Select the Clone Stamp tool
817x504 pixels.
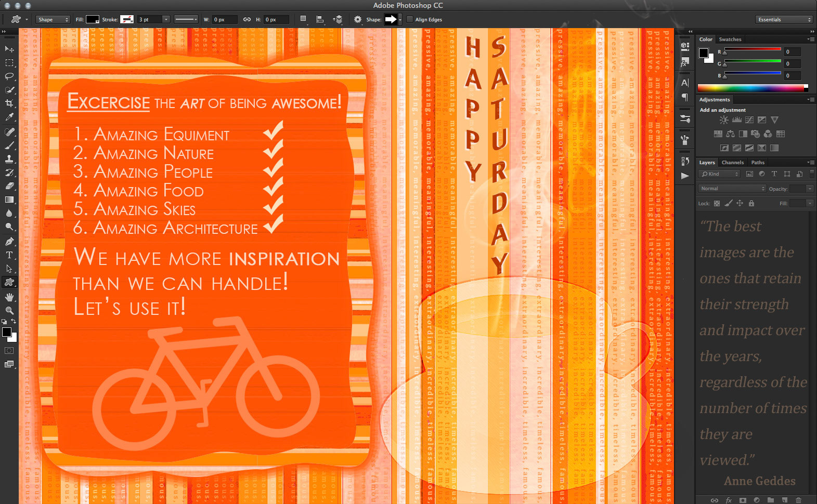(9, 159)
